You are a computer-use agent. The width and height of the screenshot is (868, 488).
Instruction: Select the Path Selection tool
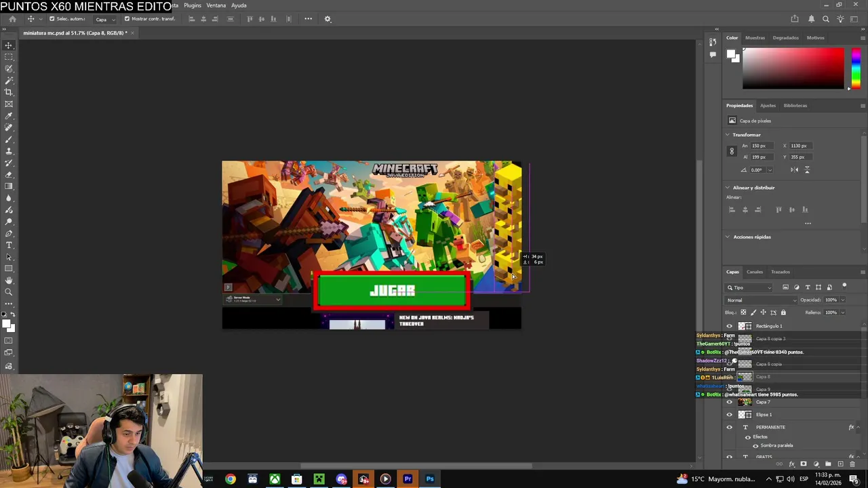click(x=9, y=257)
